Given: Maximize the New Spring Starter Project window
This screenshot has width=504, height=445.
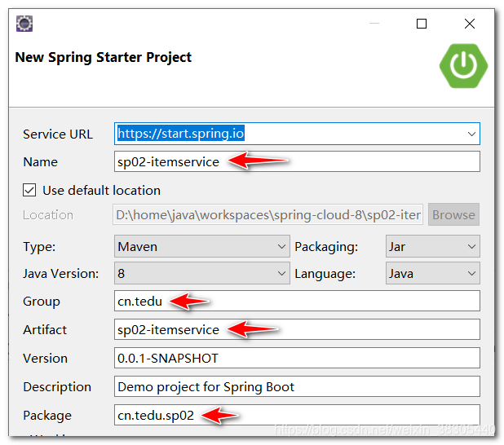Looking at the screenshot, I should click(422, 24).
